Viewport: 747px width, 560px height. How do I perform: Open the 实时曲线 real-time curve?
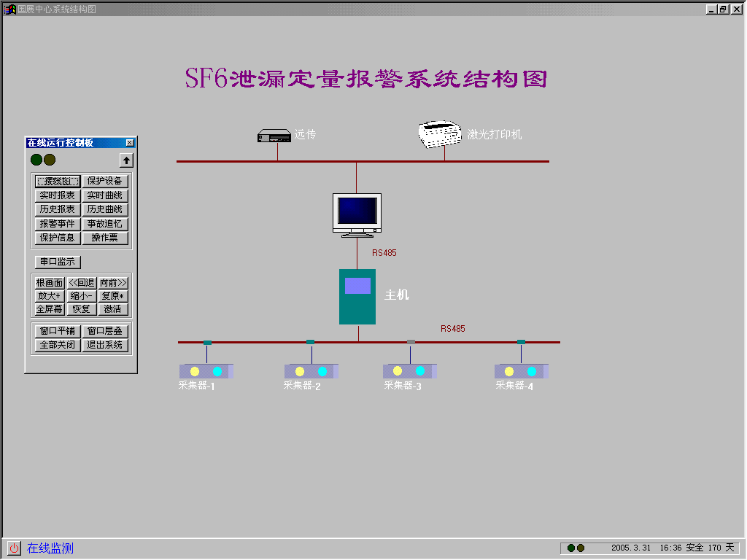[x=105, y=195]
